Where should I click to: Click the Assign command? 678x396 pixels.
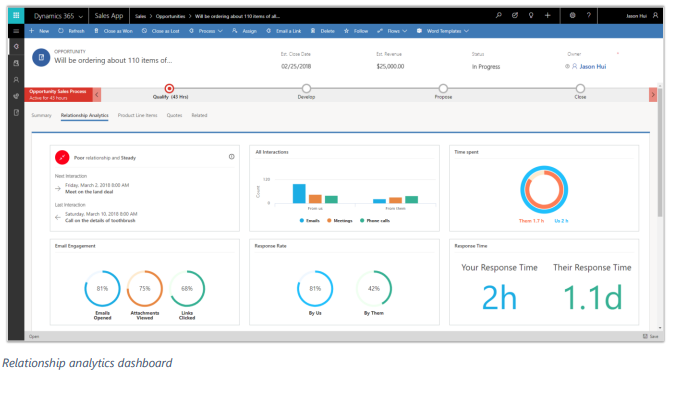point(244,31)
